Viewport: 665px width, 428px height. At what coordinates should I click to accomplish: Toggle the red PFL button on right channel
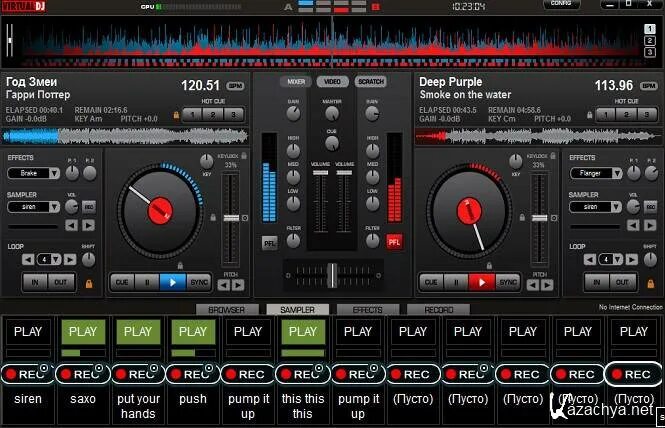coord(394,242)
